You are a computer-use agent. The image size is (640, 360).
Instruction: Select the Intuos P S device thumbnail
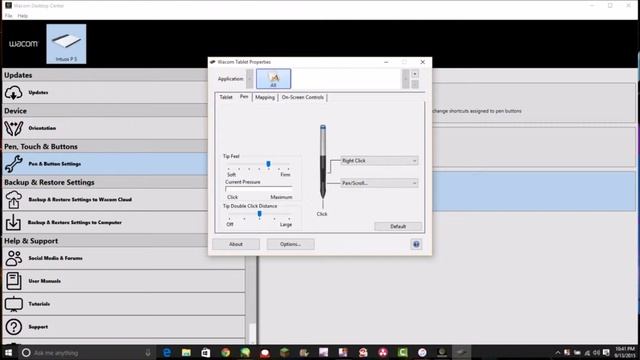(66, 44)
